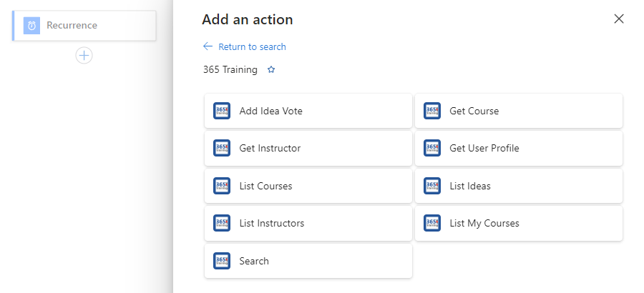This screenshot has height=293, width=644.
Task: Choose the List My Courses action
Action: [x=519, y=223]
